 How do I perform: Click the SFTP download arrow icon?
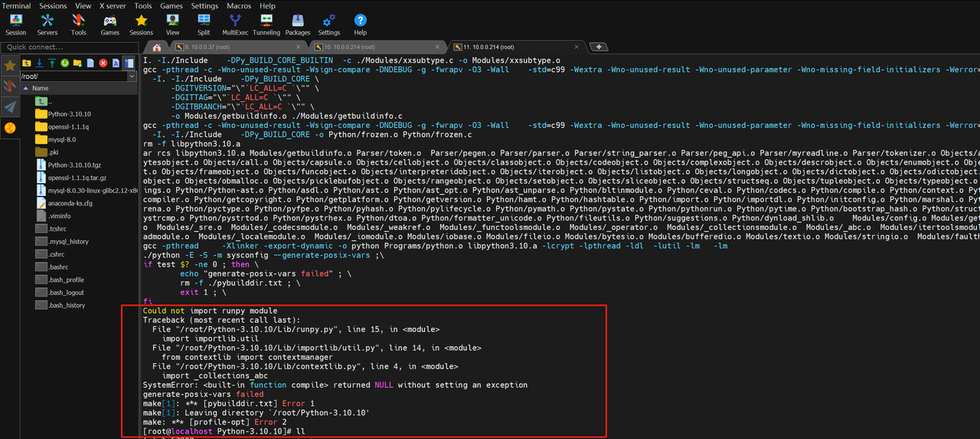coord(39,63)
